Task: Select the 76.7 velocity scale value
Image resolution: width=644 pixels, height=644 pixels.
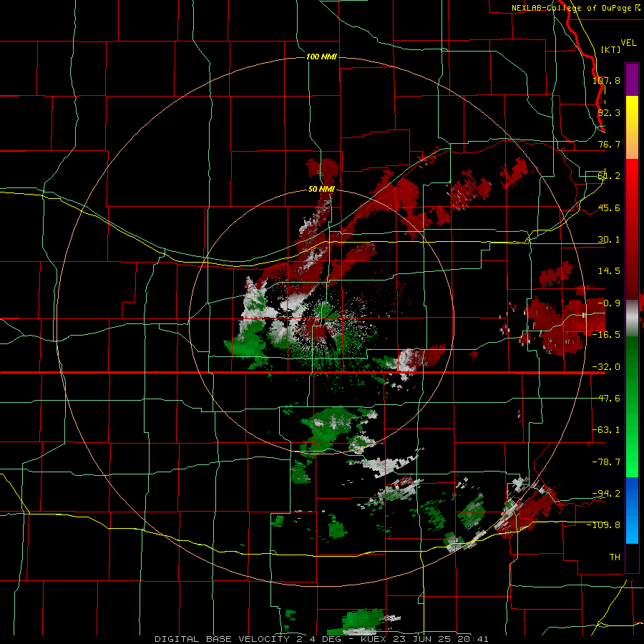Action: (609, 144)
